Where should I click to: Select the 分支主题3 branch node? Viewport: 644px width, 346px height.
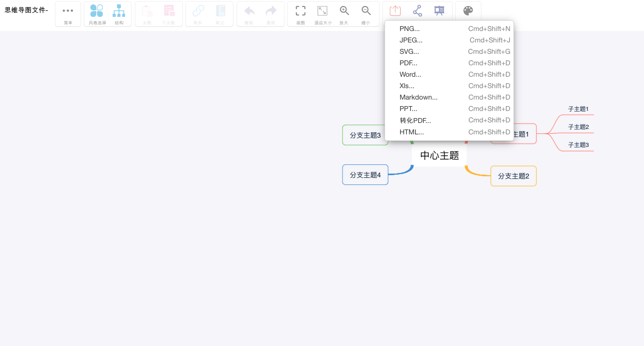pyautogui.click(x=365, y=135)
